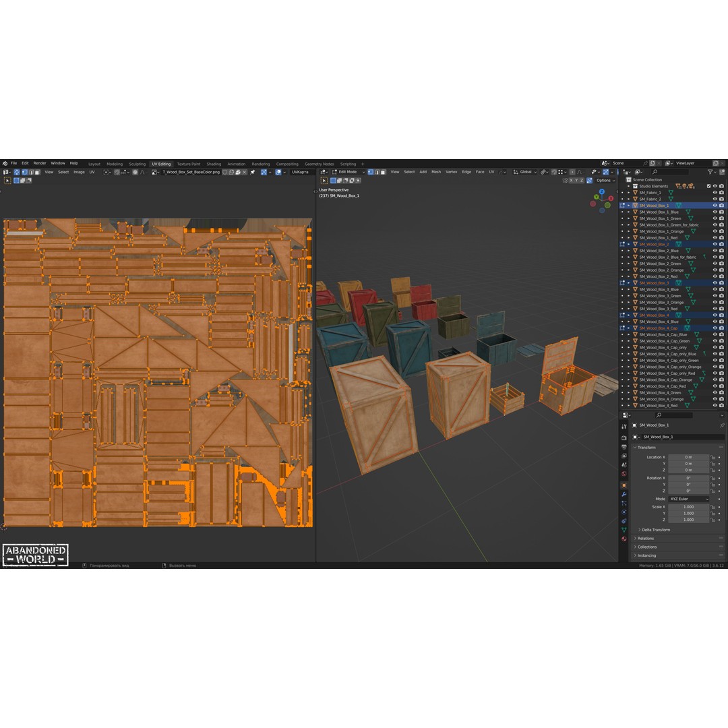728x728 pixels.
Task: Open Object Constraints properties tab
Action: coord(624,521)
